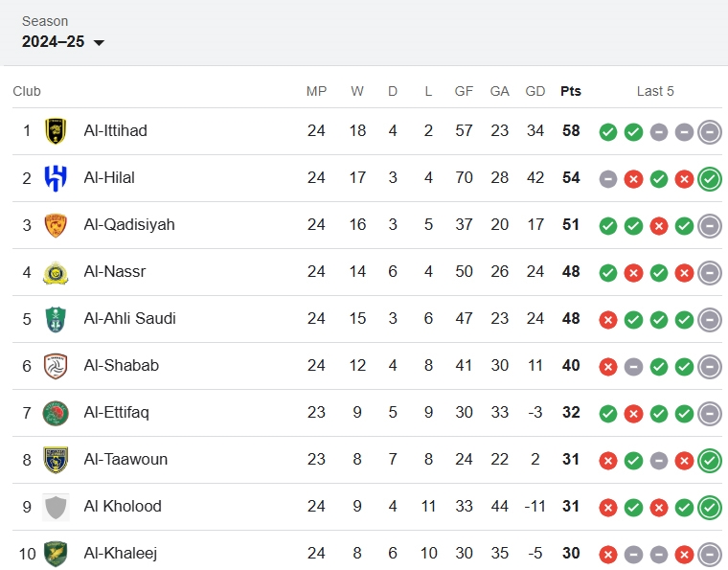
Task: Click the Al Kholood placeholder shield icon
Action: pos(56,507)
